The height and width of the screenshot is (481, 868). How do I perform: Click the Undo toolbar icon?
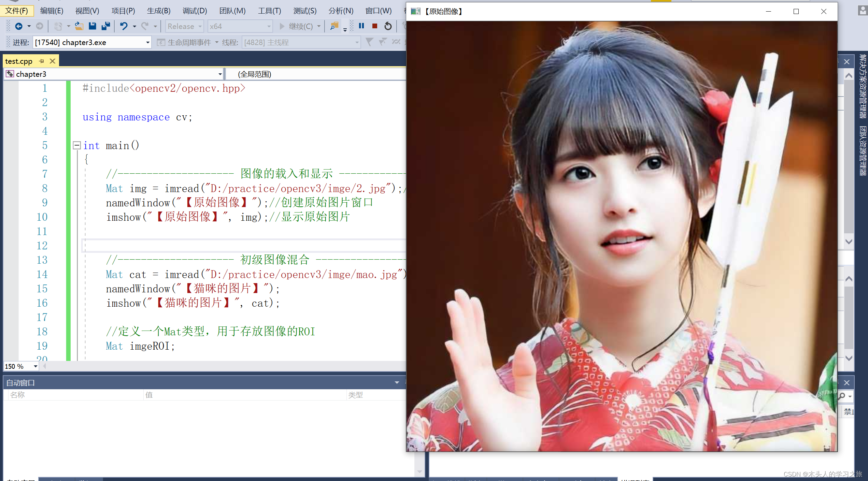coord(123,26)
